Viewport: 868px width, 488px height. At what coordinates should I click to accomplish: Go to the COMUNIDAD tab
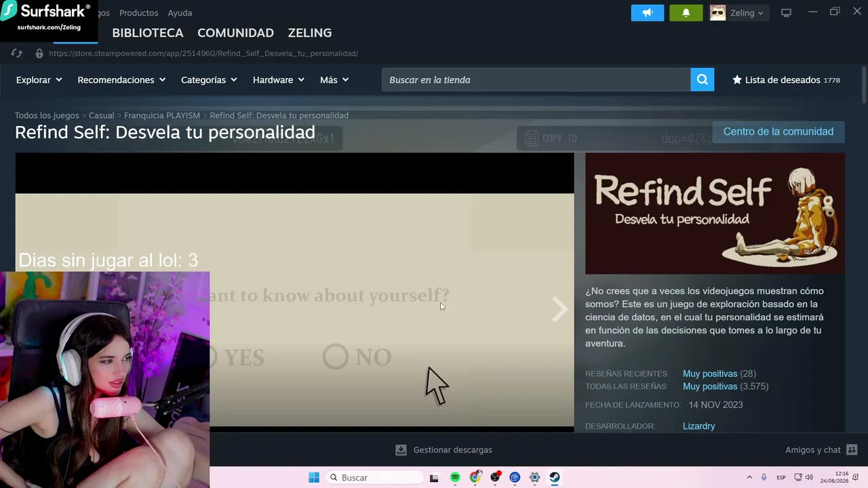coord(235,33)
